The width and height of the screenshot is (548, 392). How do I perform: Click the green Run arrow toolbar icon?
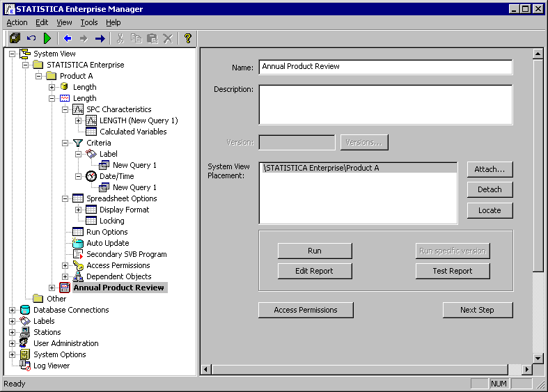tap(47, 38)
